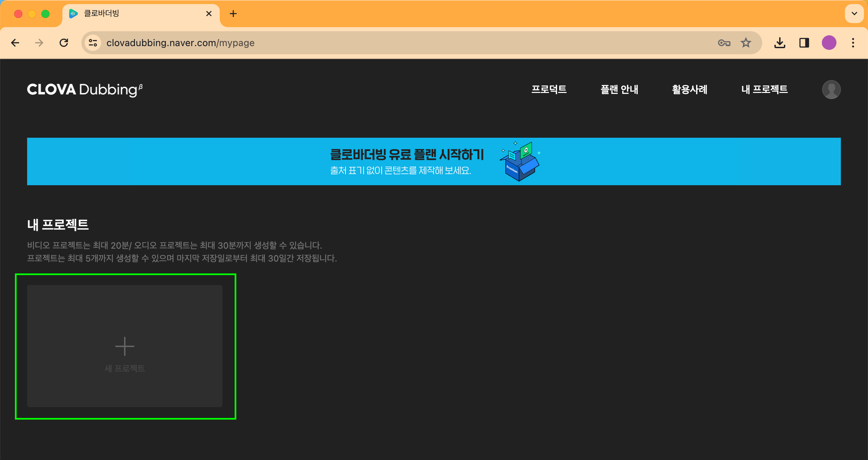The image size is (868, 460).
Task: Expand the tab search chevron
Action: click(x=854, y=14)
